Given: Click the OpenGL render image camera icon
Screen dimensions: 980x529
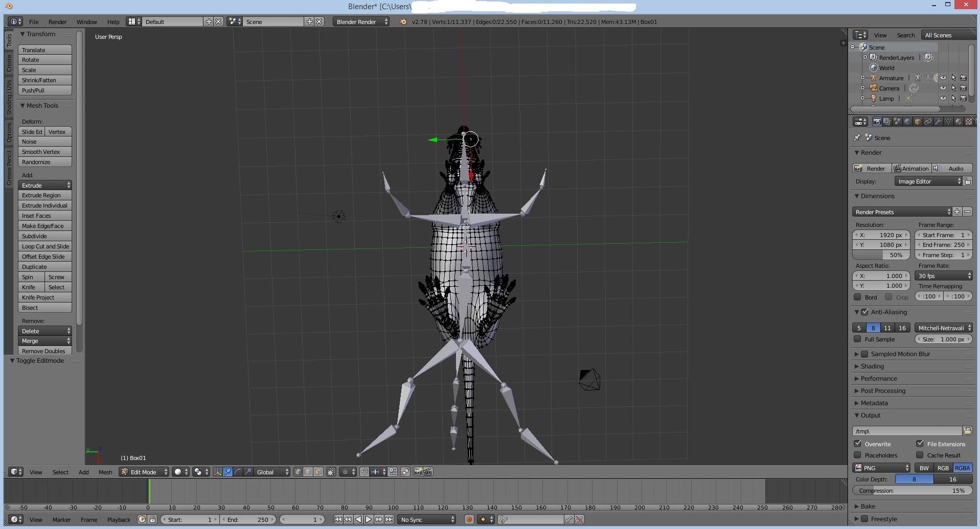Looking at the screenshot, I should tap(418, 472).
